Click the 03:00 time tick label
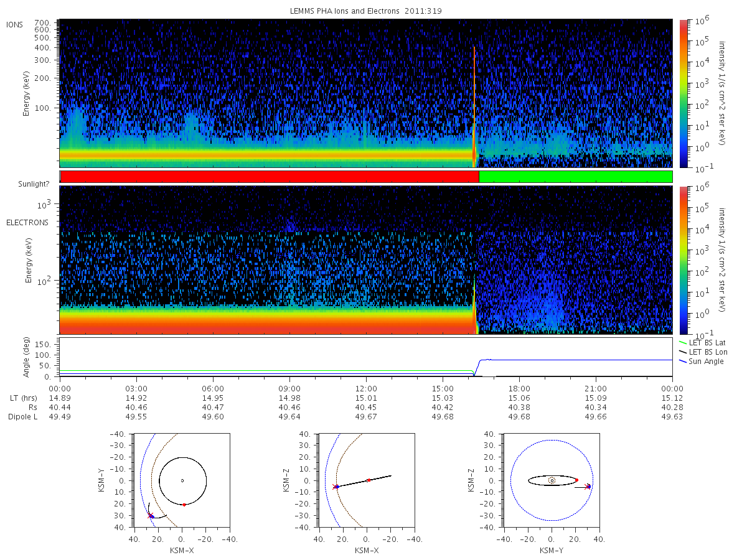The image size is (747, 560). click(x=136, y=388)
